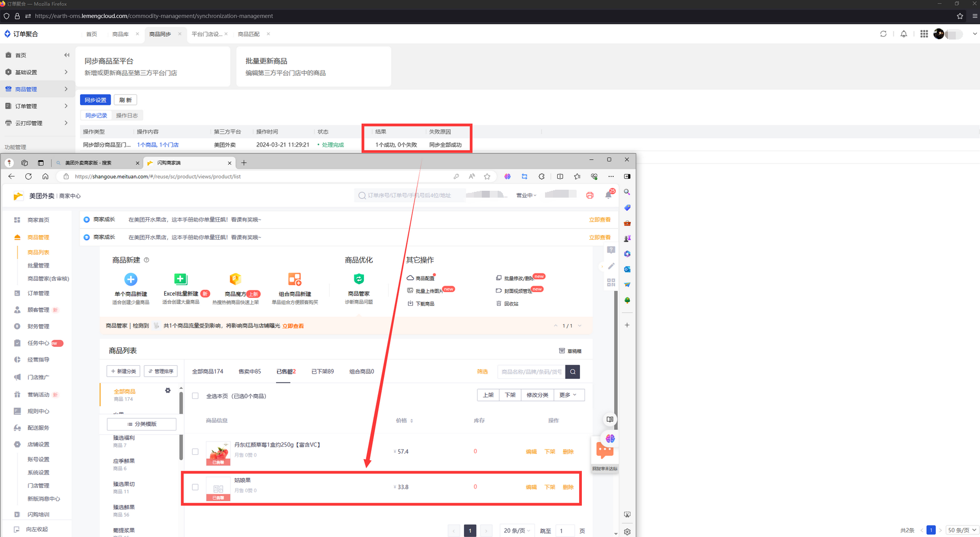Image resolution: width=980 pixels, height=537 pixels.
Task: Open the 草稿箱 link
Action: coord(570,351)
